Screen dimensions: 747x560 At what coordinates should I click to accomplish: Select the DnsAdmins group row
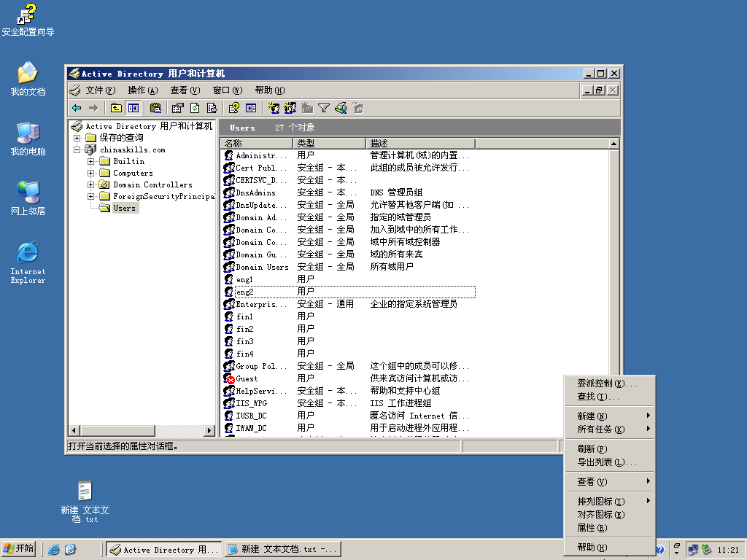tap(349, 192)
